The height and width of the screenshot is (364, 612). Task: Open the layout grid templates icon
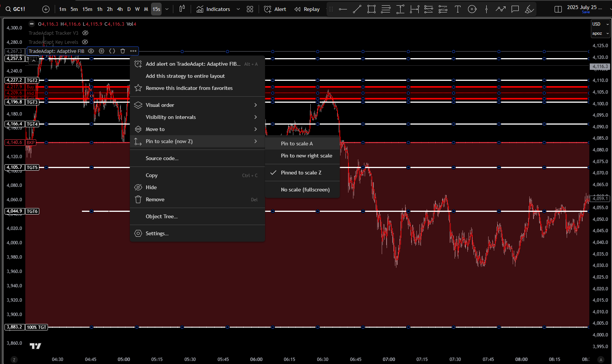coord(250,9)
